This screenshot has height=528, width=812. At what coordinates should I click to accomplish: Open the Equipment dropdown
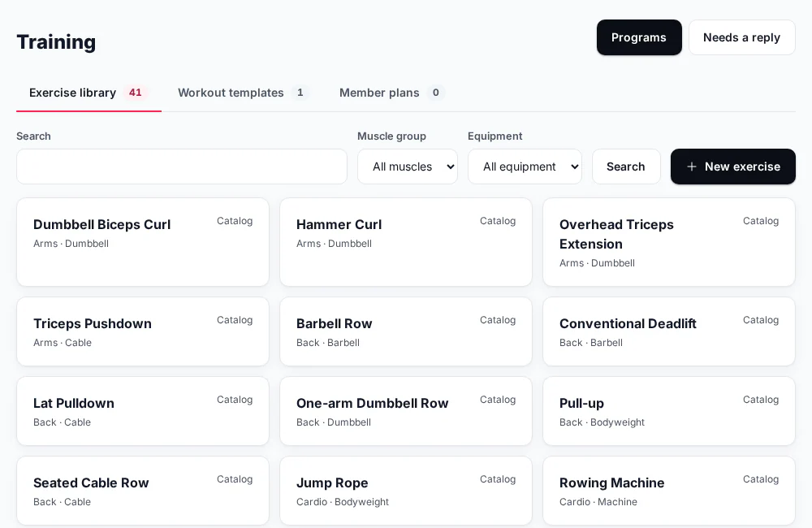point(525,167)
